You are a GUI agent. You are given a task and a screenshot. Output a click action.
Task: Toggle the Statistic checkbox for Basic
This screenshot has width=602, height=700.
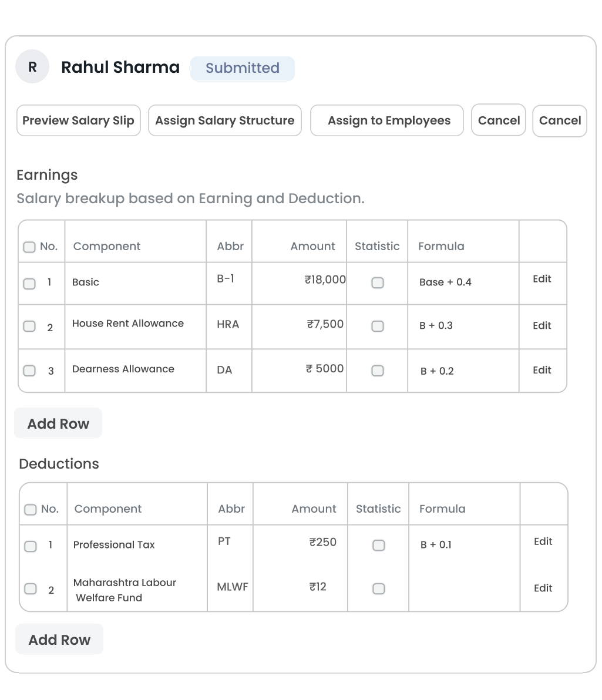click(x=378, y=282)
